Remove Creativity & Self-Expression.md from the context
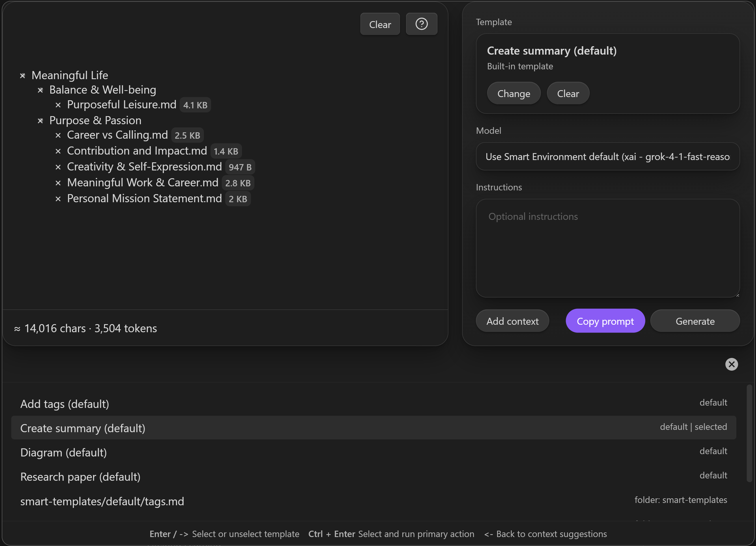Image resolution: width=756 pixels, height=546 pixels. tap(58, 167)
